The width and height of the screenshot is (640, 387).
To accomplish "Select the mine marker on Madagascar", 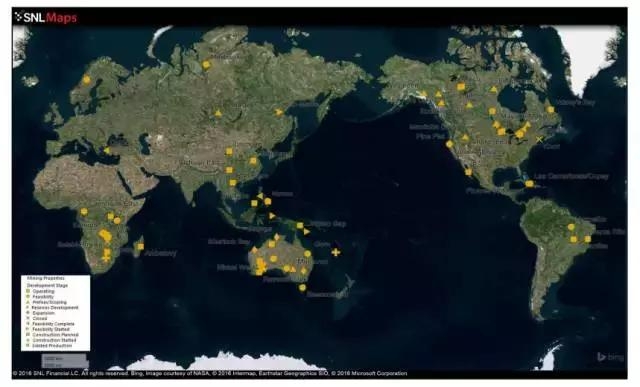I will coord(140,247).
